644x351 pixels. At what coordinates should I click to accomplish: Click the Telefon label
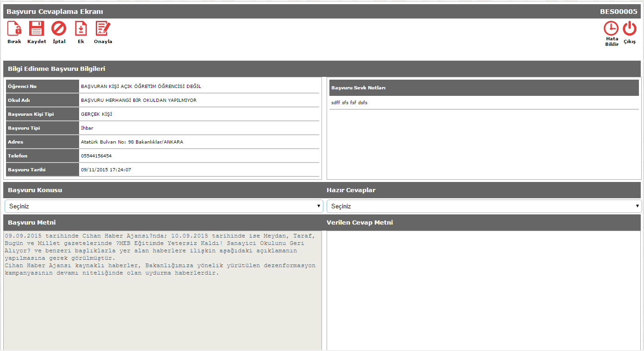click(18, 156)
